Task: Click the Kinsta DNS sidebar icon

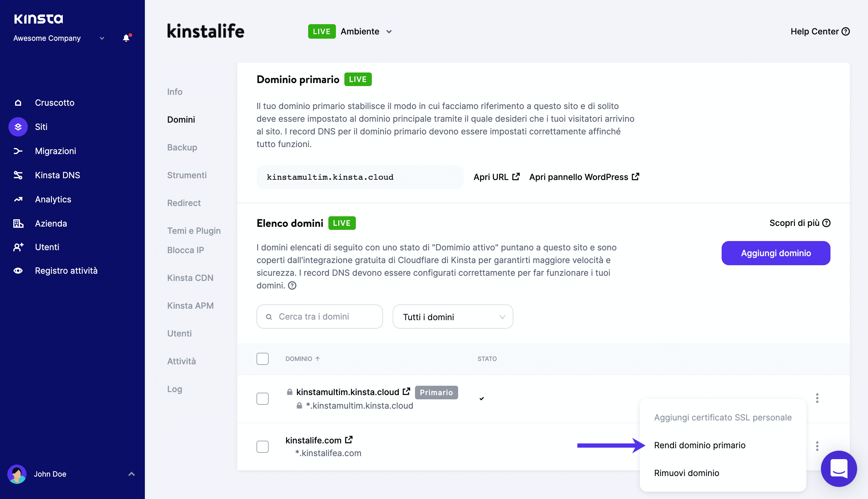Action: tap(18, 175)
